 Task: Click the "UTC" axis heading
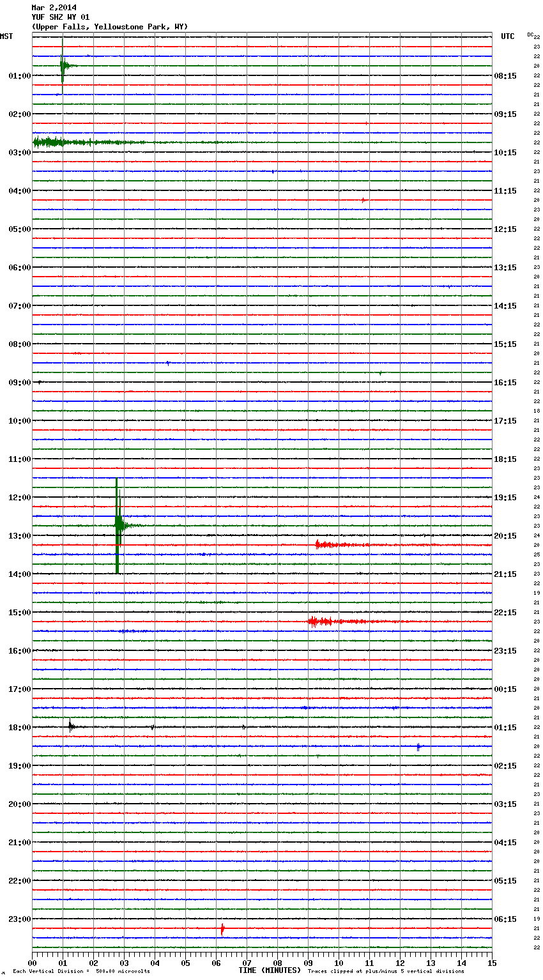[508, 36]
